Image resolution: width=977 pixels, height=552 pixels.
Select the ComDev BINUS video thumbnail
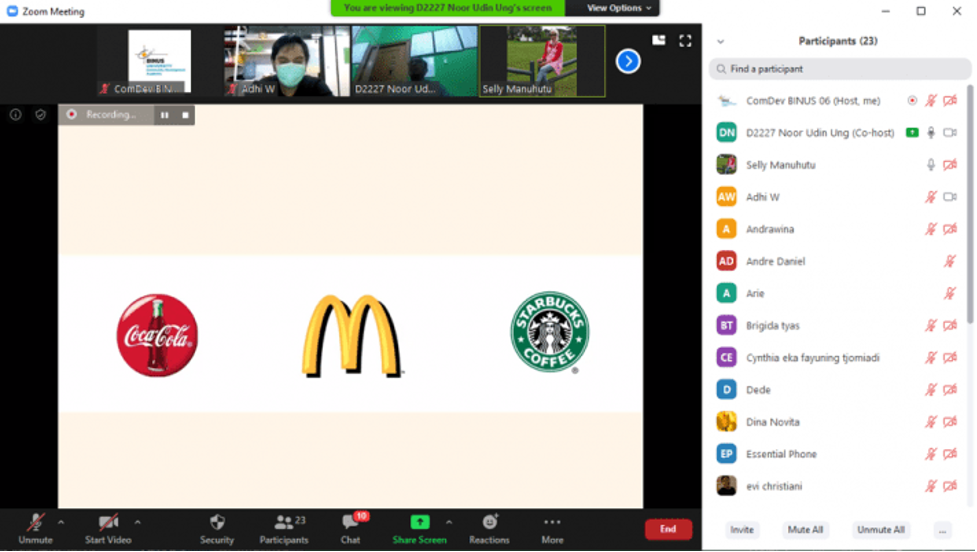click(x=160, y=61)
